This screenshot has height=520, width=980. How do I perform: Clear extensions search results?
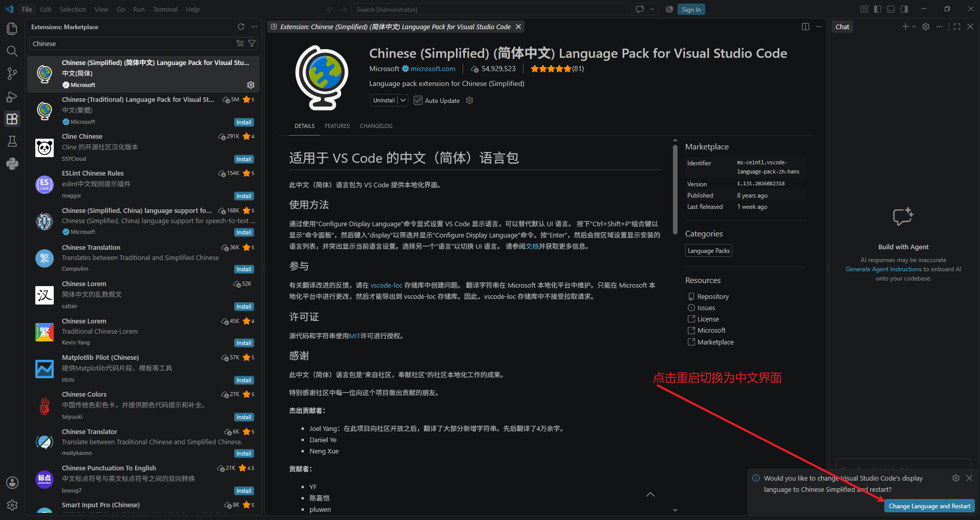[x=240, y=44]
